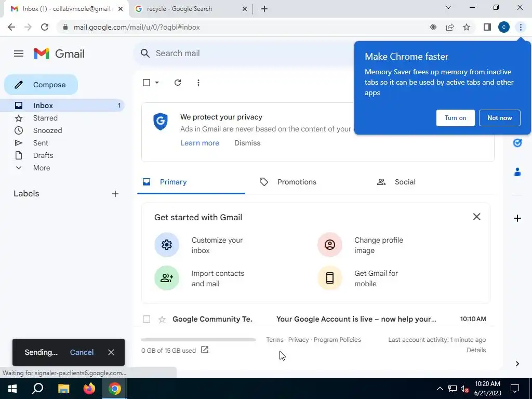Open Chrome tab search dropdown arrow
Viewport: 532px width, 399px height.
448,7
